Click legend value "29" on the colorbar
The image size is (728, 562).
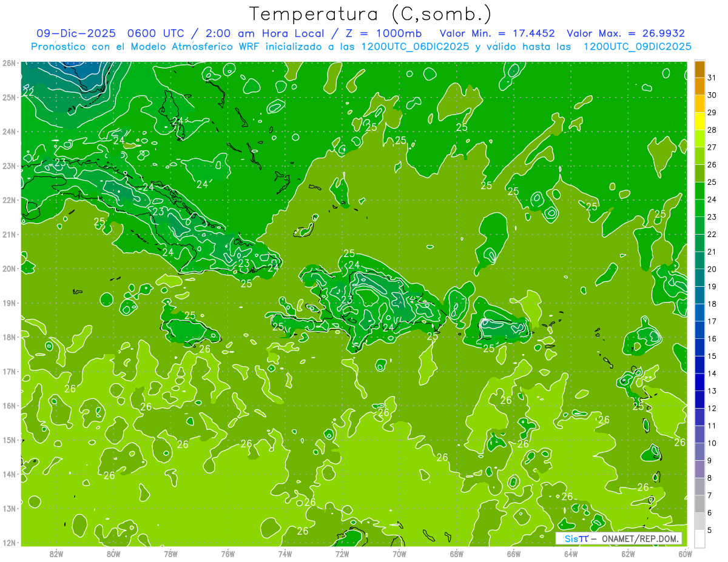tap(712, 113)
